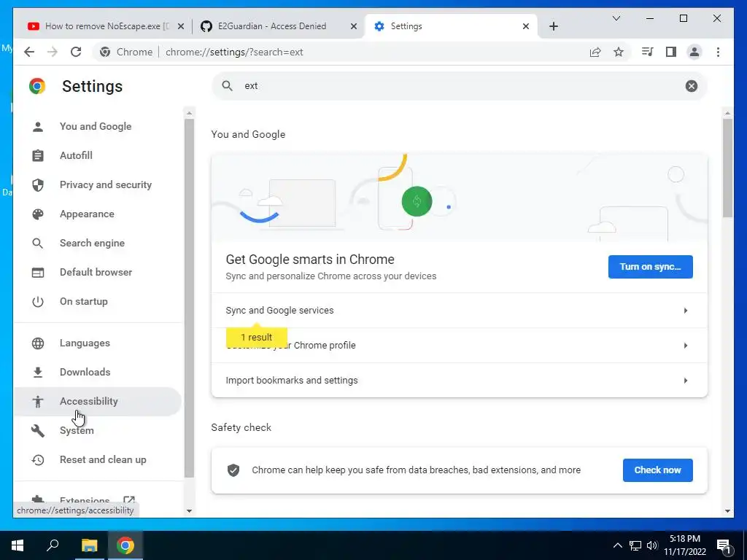
Task: Click the magnifier icon in settings search
Action: coord(228,86)
